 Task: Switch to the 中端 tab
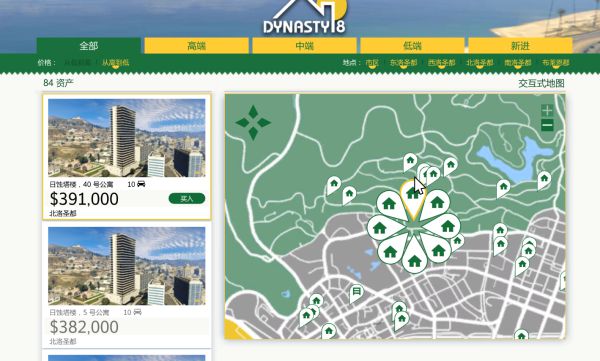click(x=305, y=46)
